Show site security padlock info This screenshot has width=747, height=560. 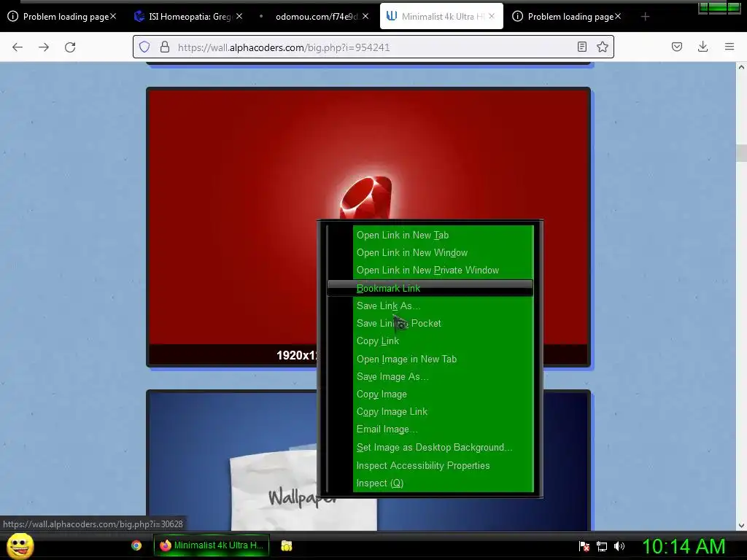[x=165, y=47]
